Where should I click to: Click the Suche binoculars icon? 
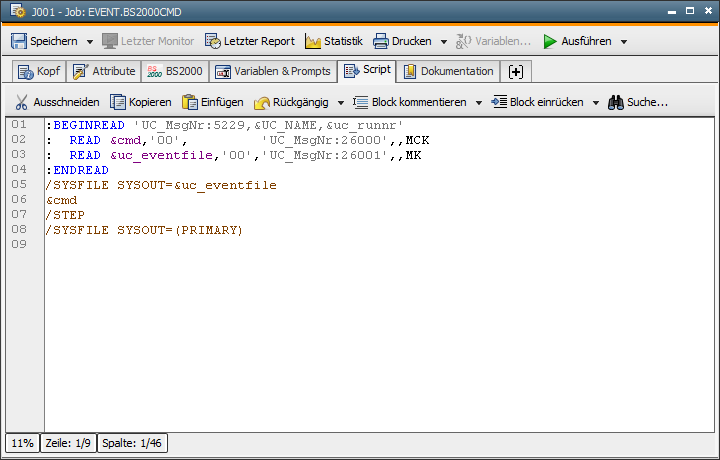click(x=616, y=102)
